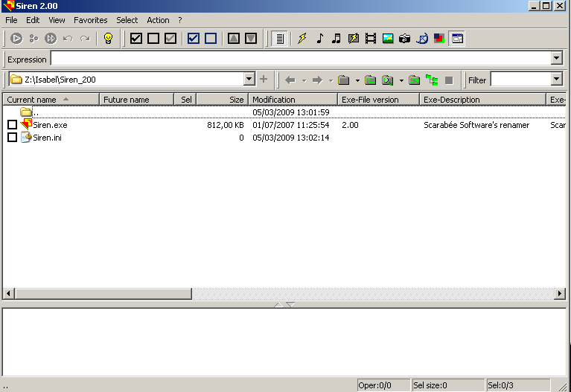This screenshot has height=392, width=571.
Task: Open the View menu
Action: point(57,20)
